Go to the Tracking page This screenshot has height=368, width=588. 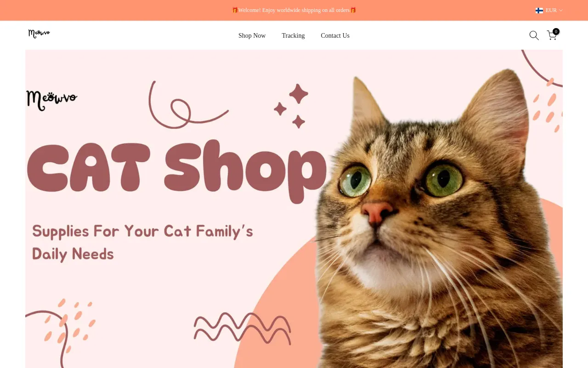coord(293,35)
